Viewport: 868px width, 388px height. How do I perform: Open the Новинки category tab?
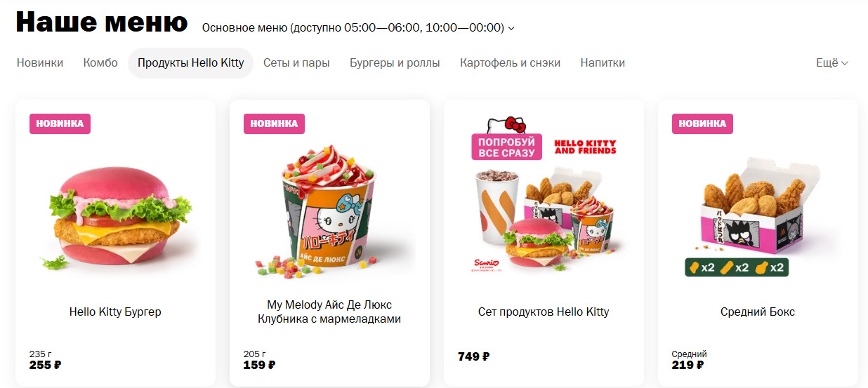40,63
